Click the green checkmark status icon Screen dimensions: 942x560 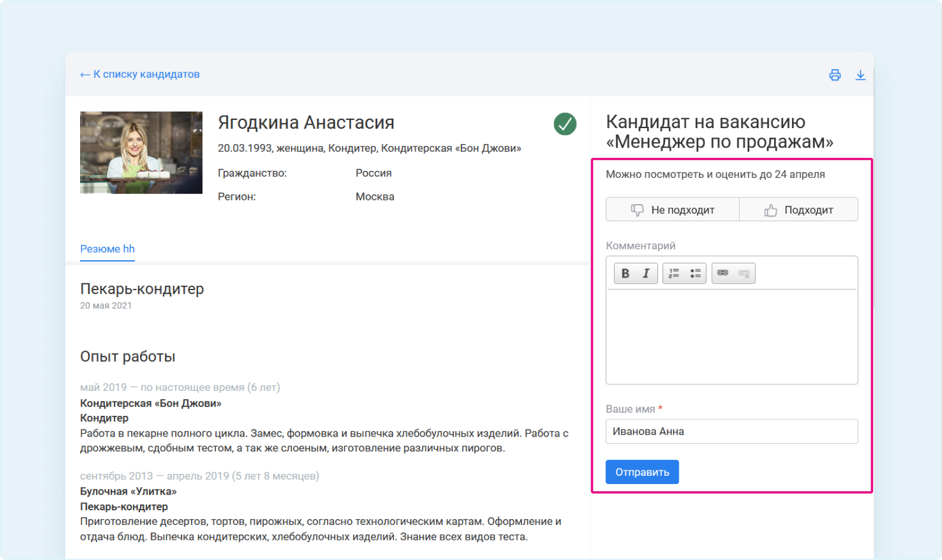click(x=565, y=124)
